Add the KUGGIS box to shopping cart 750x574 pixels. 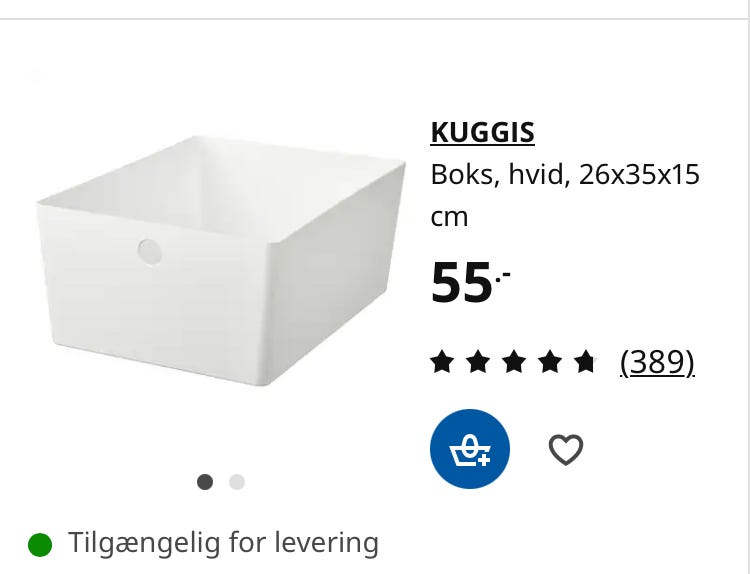point(470,449)
